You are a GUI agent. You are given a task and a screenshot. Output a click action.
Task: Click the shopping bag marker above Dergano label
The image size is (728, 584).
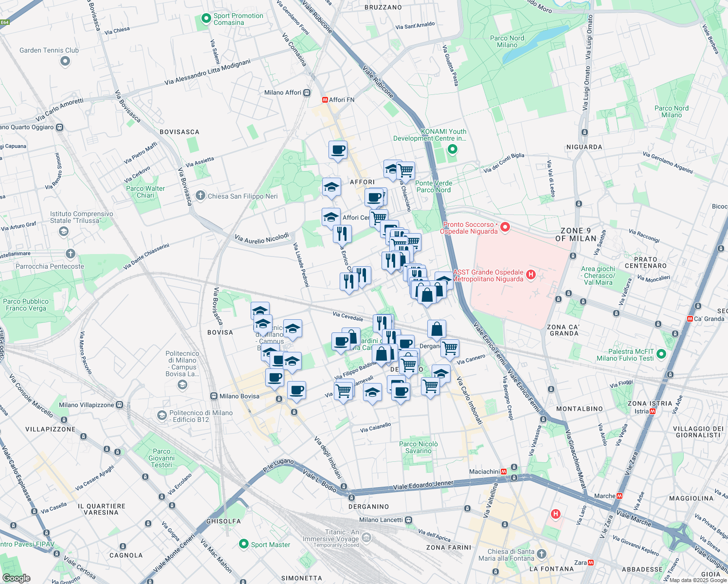437,330
